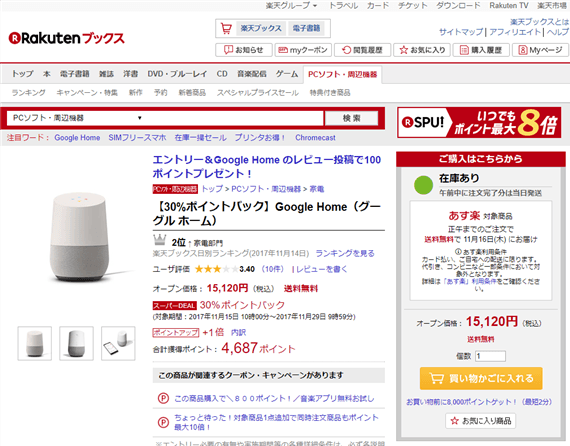The width and height of the screenshot is (570, 446).
Task: Click 買い物かごに入れる add to cart
Action: (481, 378)
